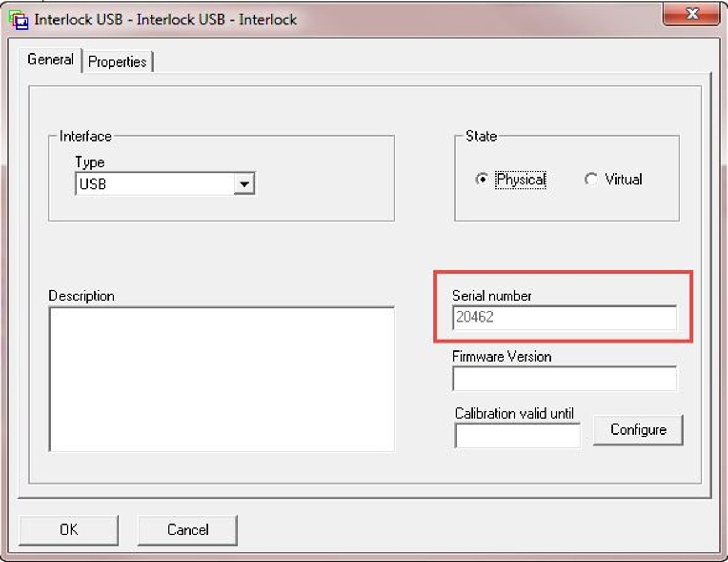Expand the Interface Type dropdown arrow
The image size is (728, 562).
(244, 184)
